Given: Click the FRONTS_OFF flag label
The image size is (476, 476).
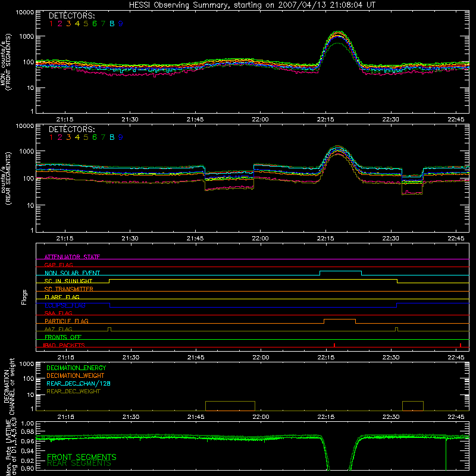Looking at the screenshot, I should [x=63, y=337].
